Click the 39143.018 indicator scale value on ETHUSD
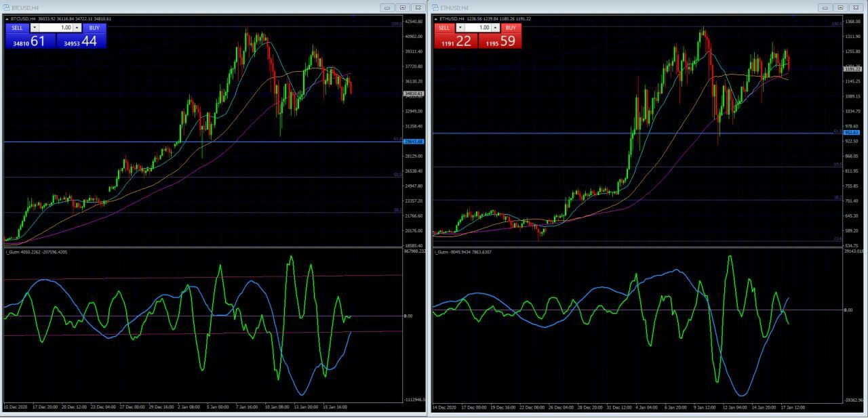Screen dimensions: 868x418 (x=853, y=251)
